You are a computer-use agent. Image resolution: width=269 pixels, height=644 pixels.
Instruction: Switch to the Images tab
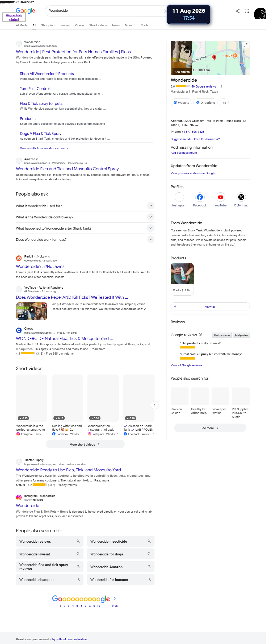click(65, 25)
